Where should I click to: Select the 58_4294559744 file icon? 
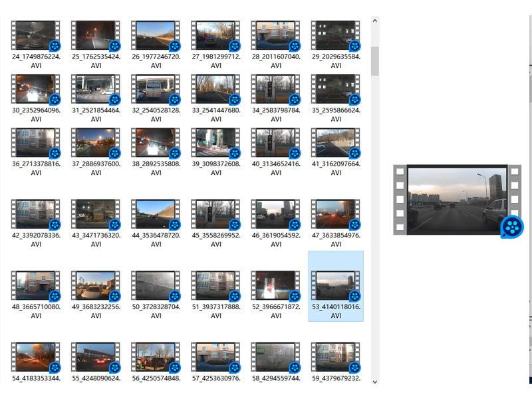click(x=276, y=357)
